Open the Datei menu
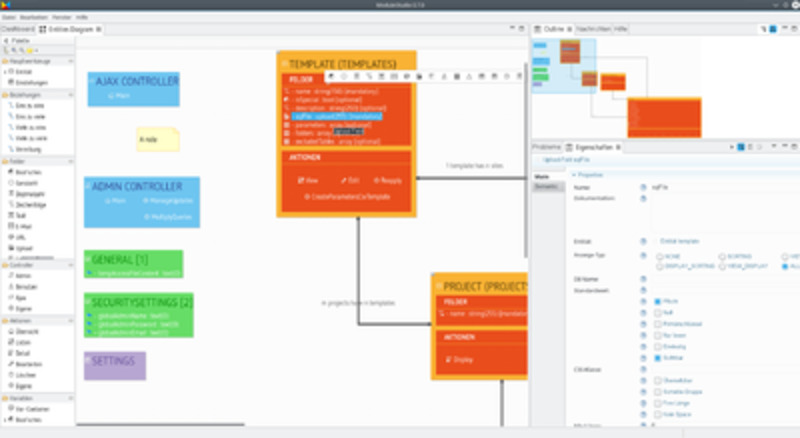 [9, 17]
